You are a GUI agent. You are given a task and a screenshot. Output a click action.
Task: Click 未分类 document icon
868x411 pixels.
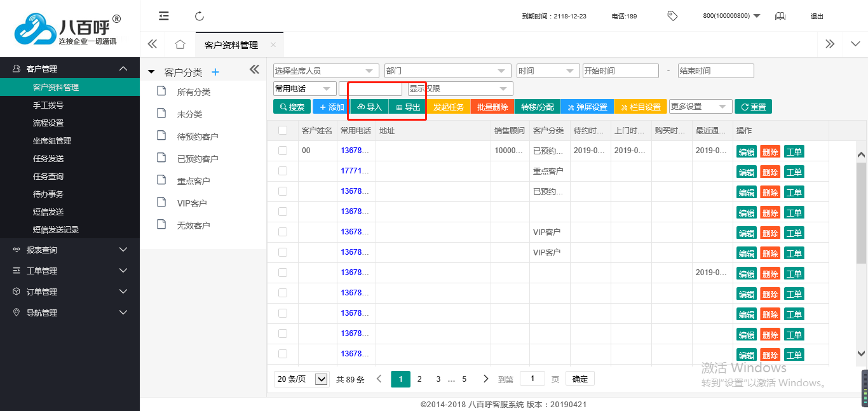point(161,114)
